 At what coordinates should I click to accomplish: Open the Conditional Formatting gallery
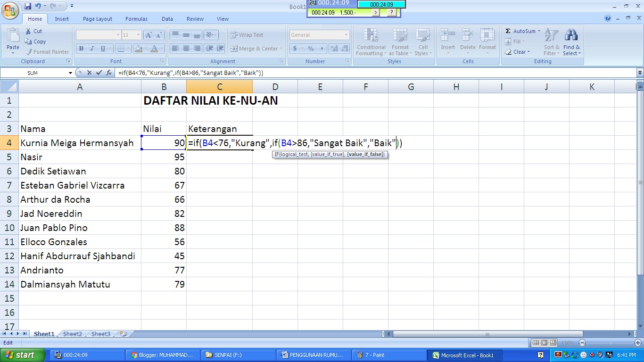coord(371,42)
